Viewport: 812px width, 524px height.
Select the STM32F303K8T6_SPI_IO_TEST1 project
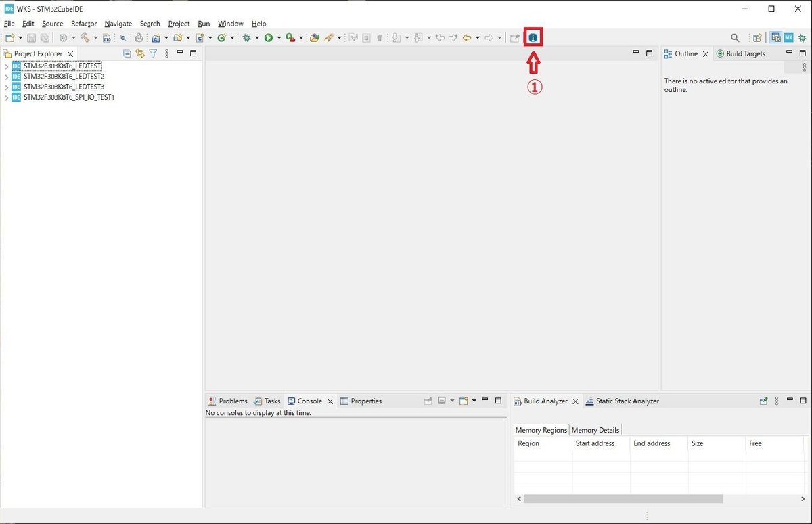[x=69, y=97]
